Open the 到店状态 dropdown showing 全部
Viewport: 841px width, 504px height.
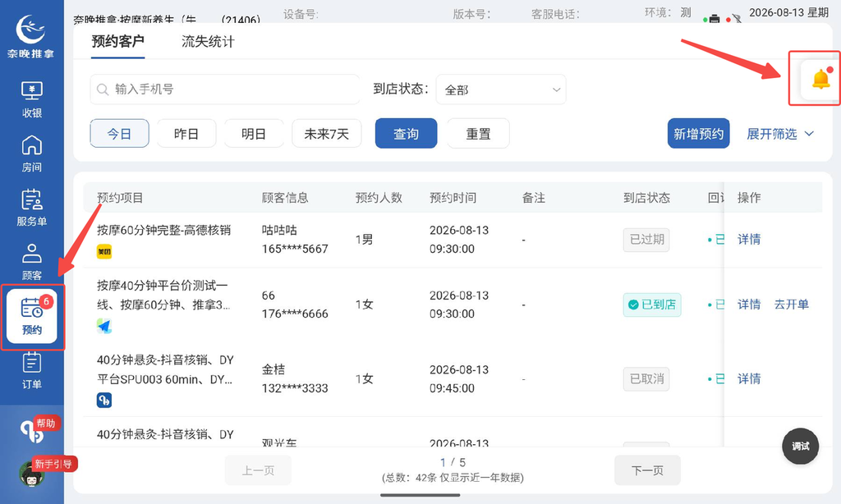501,89
